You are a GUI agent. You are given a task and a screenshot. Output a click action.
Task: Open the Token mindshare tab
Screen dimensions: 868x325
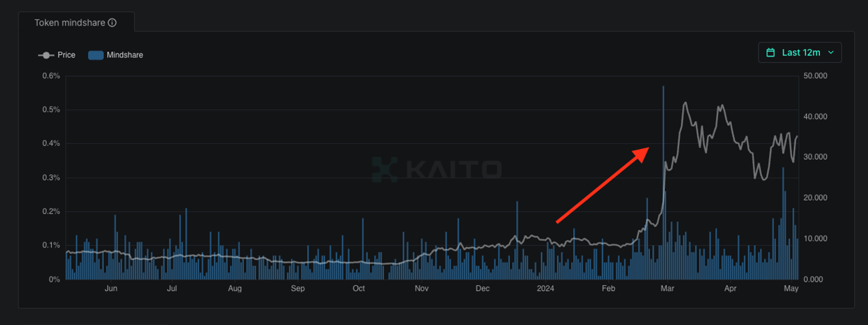click(x=76, y=23)
